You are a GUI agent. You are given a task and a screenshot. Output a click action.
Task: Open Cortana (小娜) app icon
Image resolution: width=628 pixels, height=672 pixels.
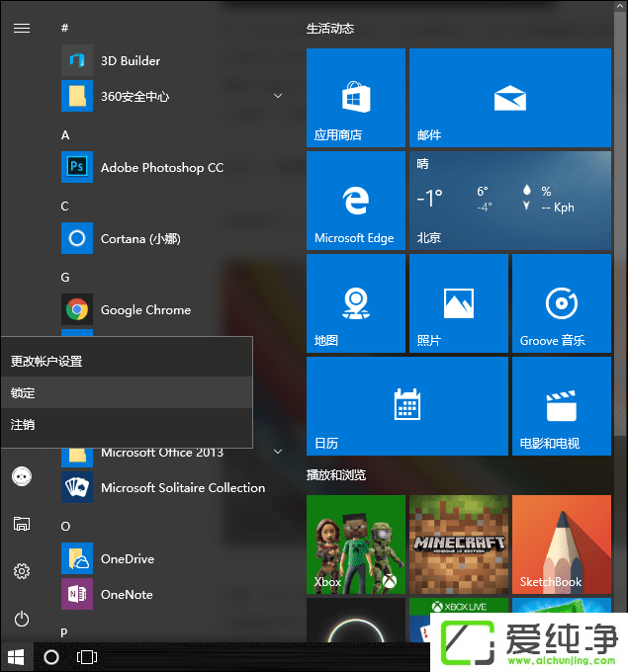click(77, 238)
